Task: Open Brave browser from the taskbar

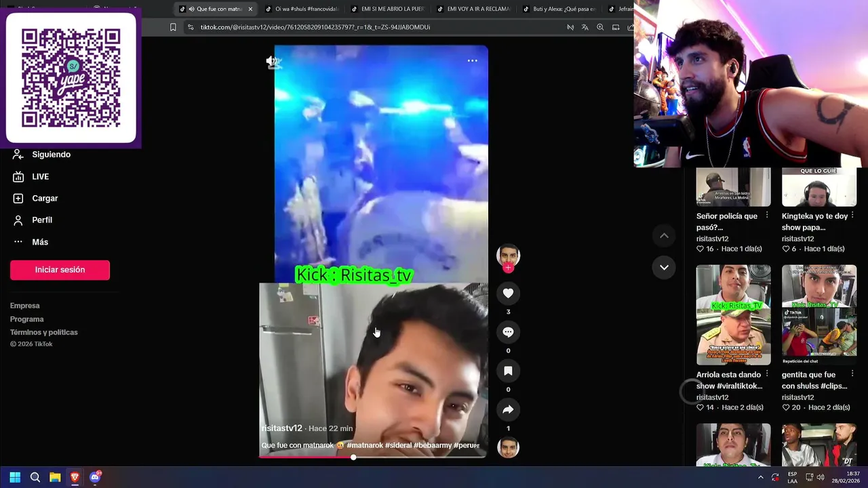Action: 75,477
